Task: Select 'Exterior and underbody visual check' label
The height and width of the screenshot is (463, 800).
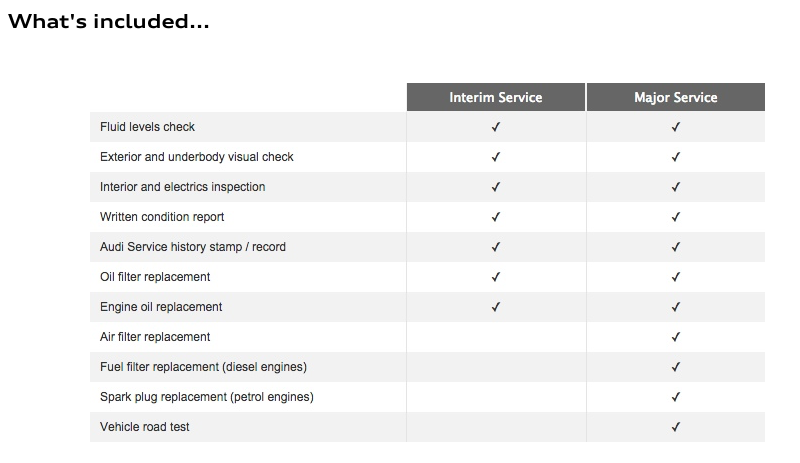Action: 197,157
